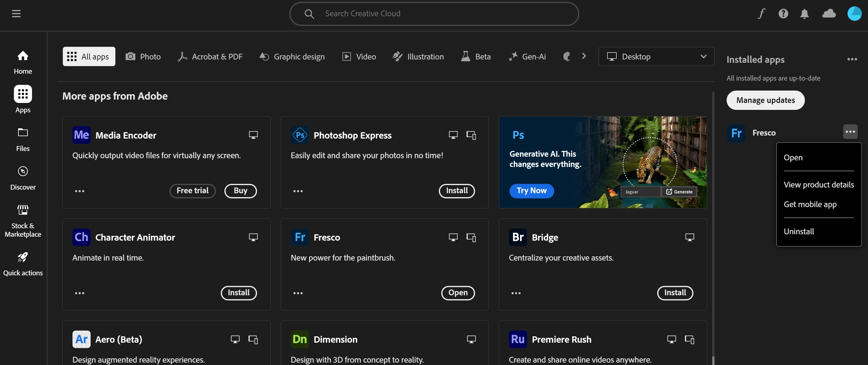868x365 pixels.
Task: Click the cloud sync status icon
Action: coord(829,14)
